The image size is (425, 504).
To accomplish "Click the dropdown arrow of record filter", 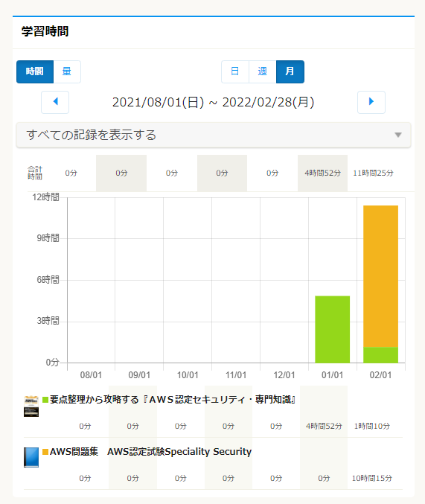I will point(398,135).
